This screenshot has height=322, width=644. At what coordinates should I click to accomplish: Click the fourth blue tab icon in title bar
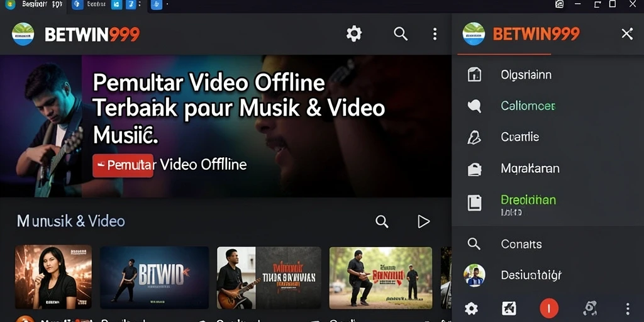[131, 5]
